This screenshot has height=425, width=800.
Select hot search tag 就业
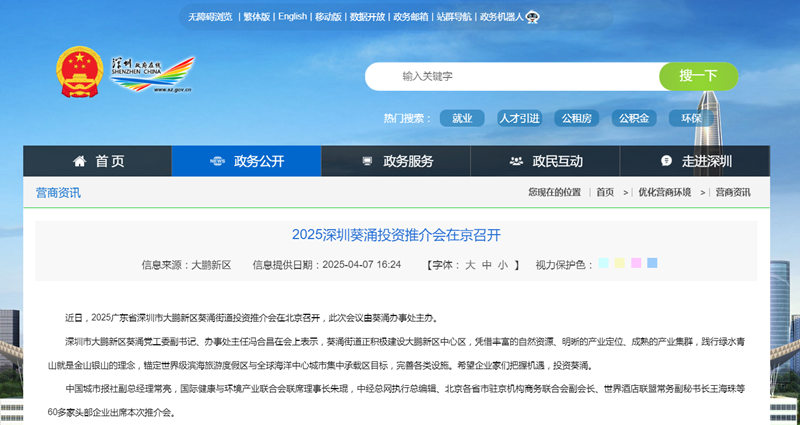[x=462, y=118]
